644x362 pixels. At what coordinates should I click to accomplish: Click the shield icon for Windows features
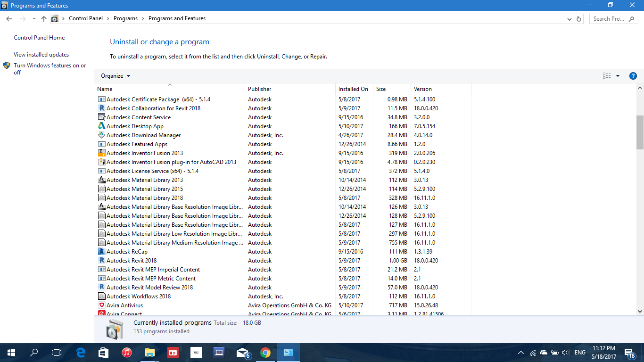tap(7, 66)
